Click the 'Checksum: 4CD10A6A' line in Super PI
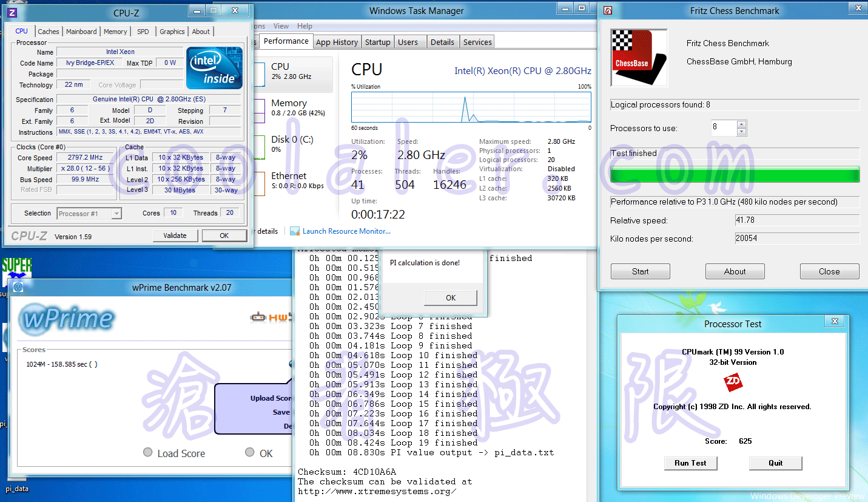The width and height of the screenshot is (868, 502). click(x=347, y=472)
